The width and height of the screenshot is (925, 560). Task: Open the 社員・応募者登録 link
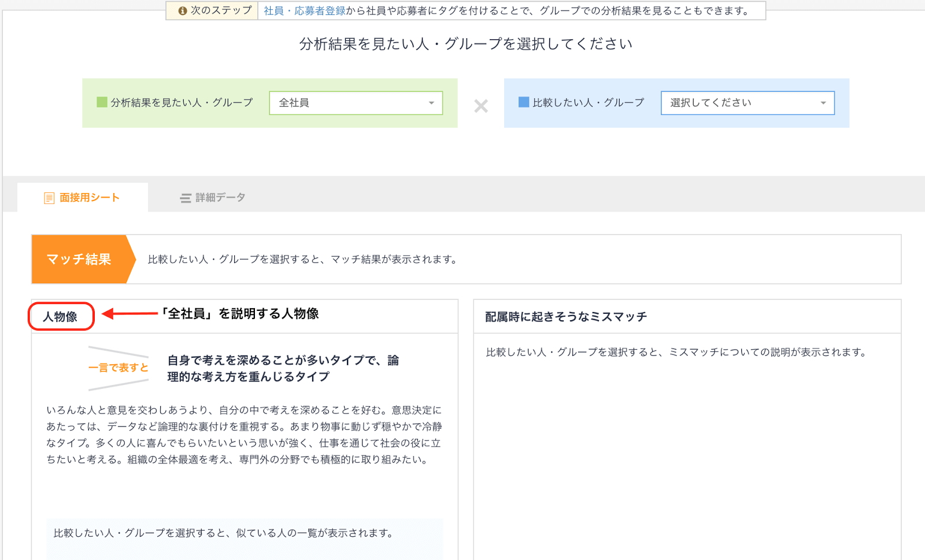tap(305, 11)
